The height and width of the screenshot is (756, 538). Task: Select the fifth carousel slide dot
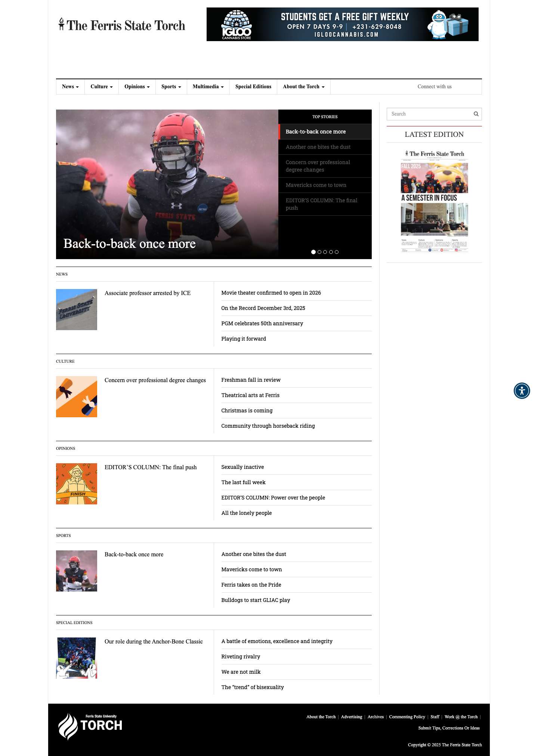pyautogui.click(x=337, y=252)
